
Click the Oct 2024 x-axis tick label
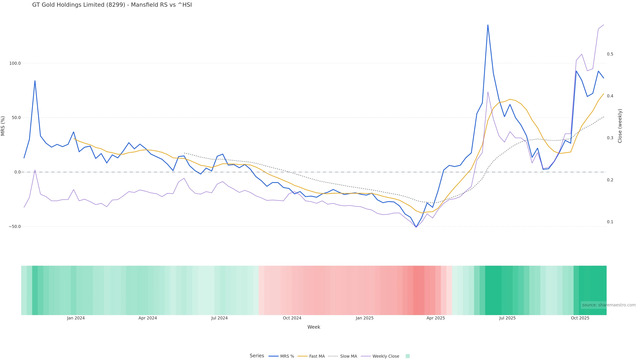coord(292,318)
